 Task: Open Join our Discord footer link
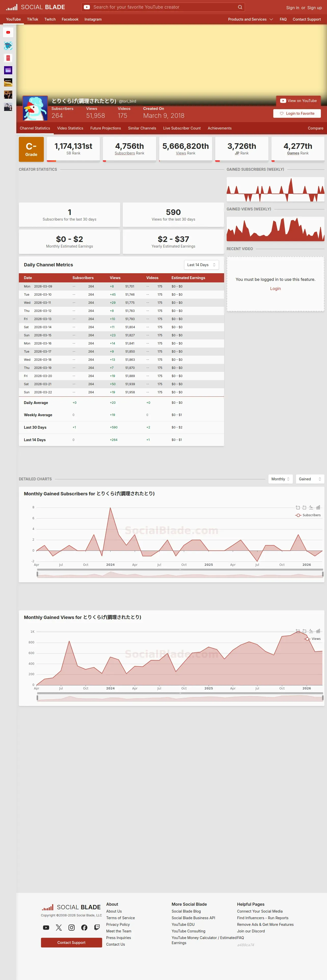251,931
